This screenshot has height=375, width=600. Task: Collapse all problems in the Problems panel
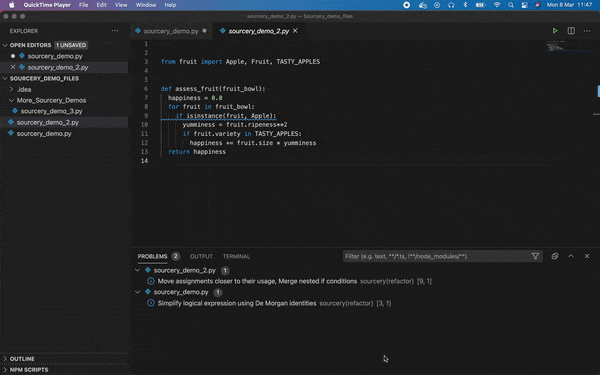[x=555, y=256]
